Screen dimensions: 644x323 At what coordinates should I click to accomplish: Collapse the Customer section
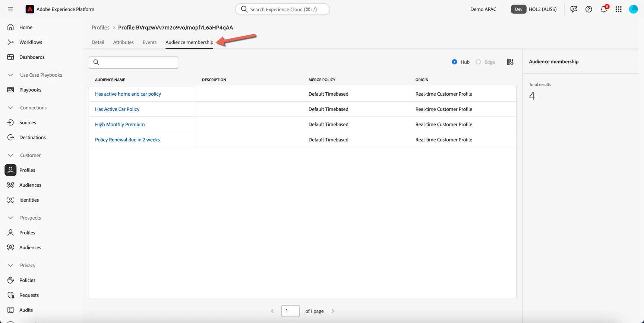10,155
